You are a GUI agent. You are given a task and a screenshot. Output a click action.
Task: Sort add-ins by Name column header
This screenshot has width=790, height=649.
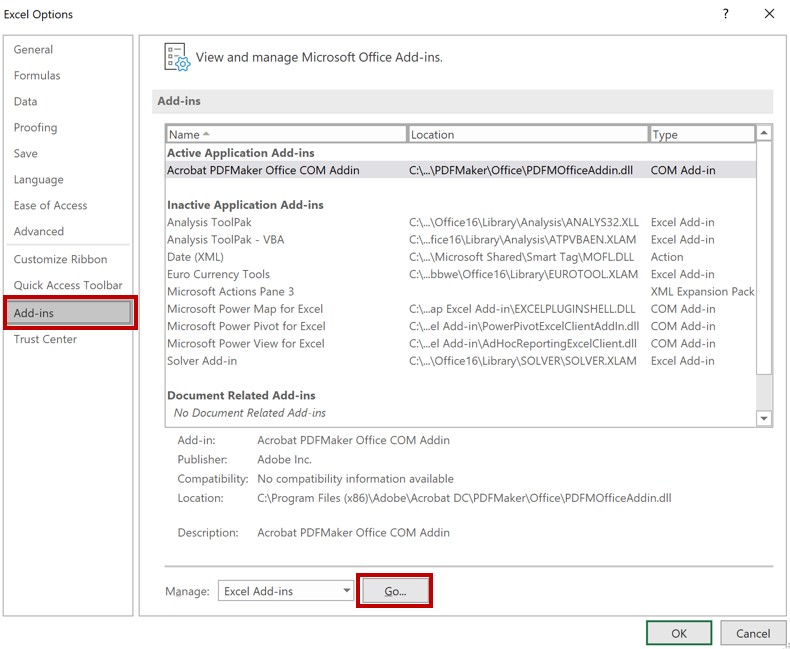point(286,134)
